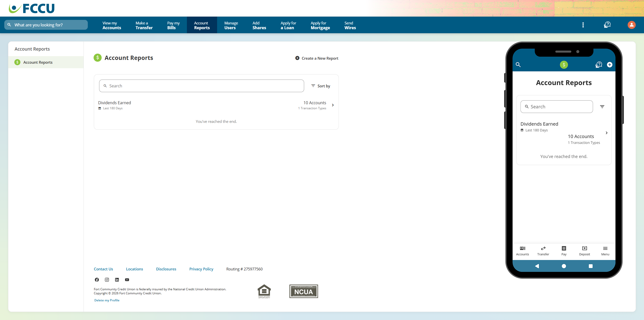Click the FCCU logo
The width and height of the screenshot is (644, 320).
tap(32, 8)
